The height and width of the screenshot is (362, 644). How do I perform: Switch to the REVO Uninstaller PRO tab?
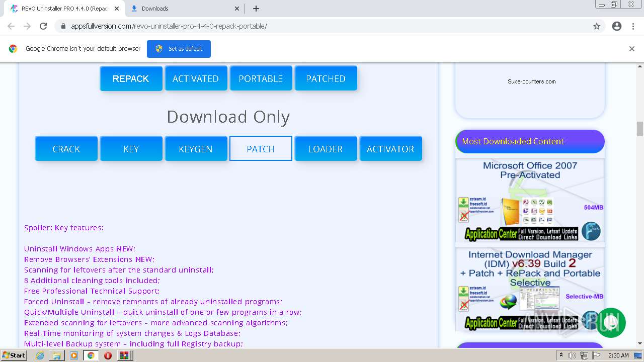[64, 9]
